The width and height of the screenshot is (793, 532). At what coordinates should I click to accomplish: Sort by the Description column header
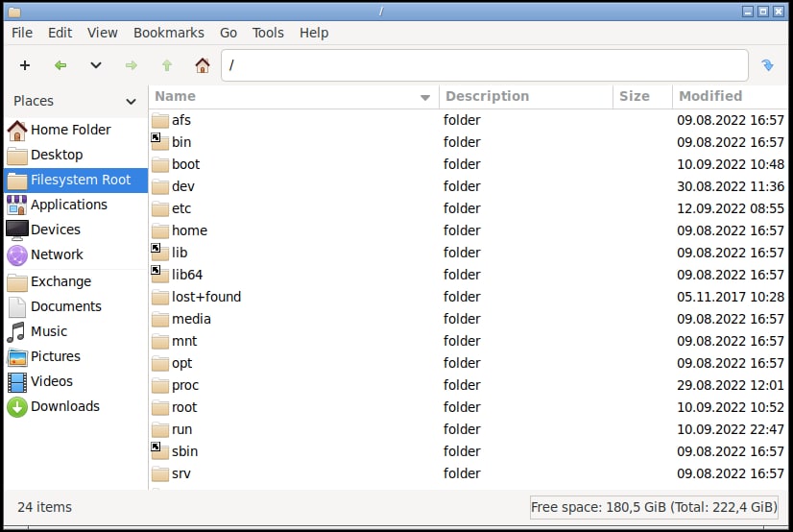[x=526, y=96]
